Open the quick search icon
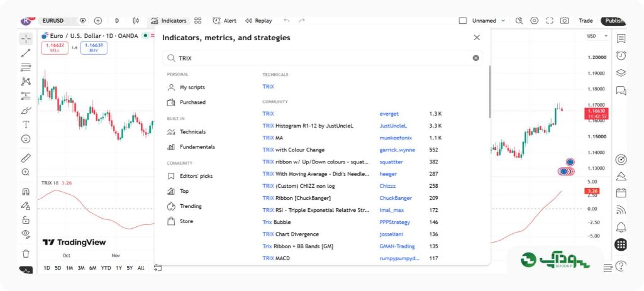 (519, 21)
